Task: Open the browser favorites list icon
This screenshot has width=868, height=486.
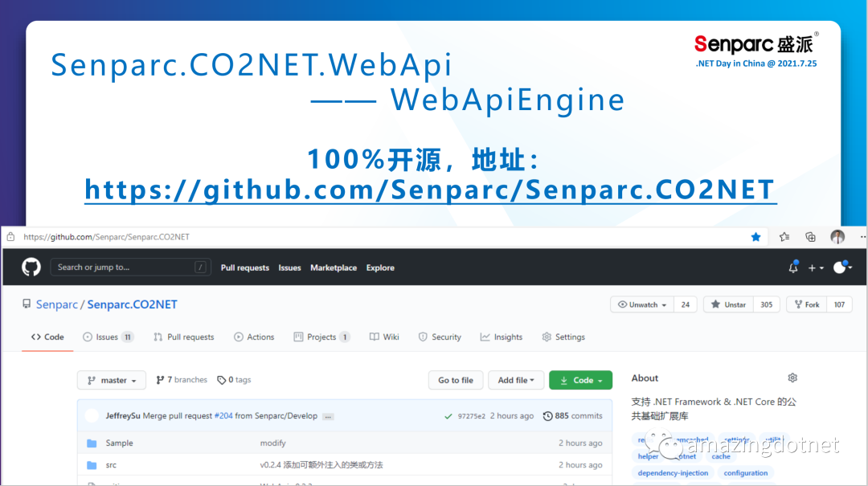Action: [784, 237]
